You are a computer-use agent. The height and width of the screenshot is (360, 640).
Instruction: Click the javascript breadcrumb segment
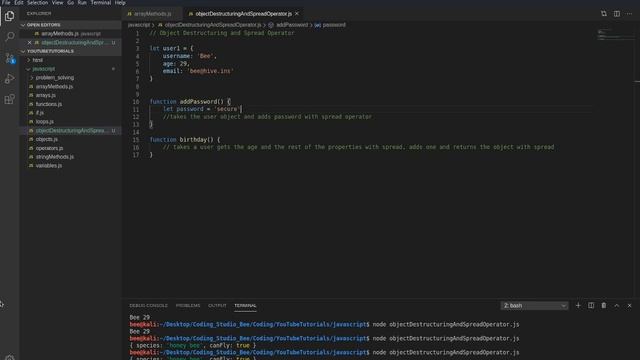(x=139, y=25)
